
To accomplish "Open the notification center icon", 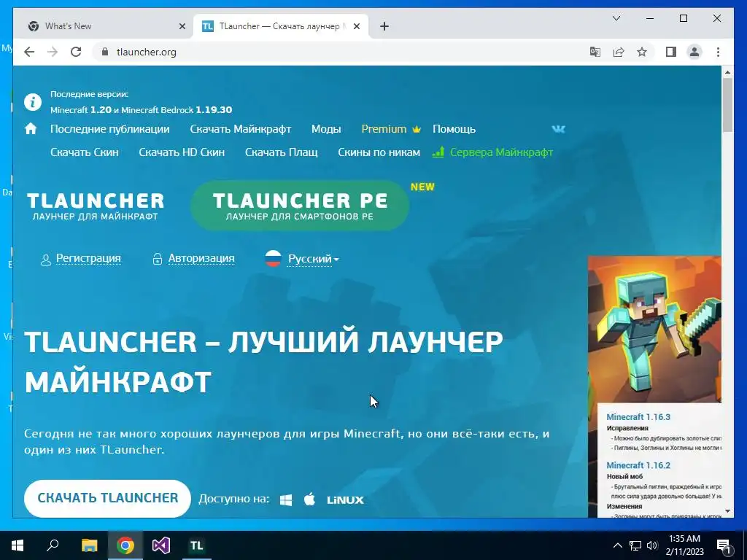I will coord(724,545).
